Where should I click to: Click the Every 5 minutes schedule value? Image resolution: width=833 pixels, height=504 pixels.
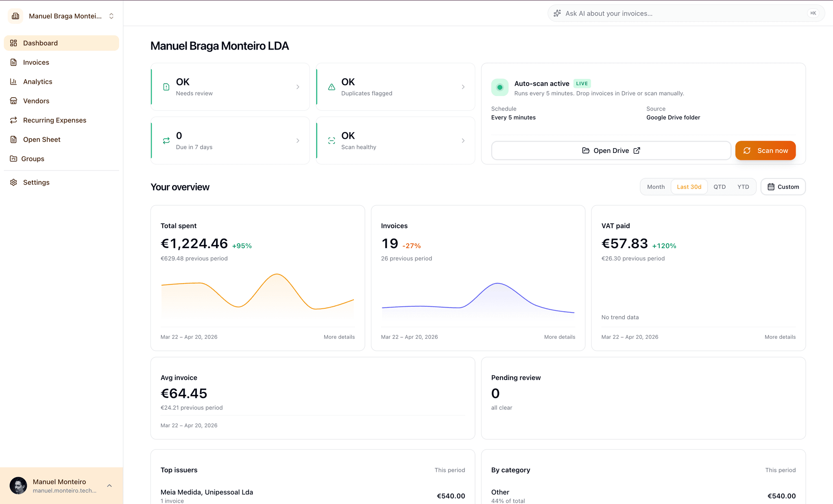513,118
